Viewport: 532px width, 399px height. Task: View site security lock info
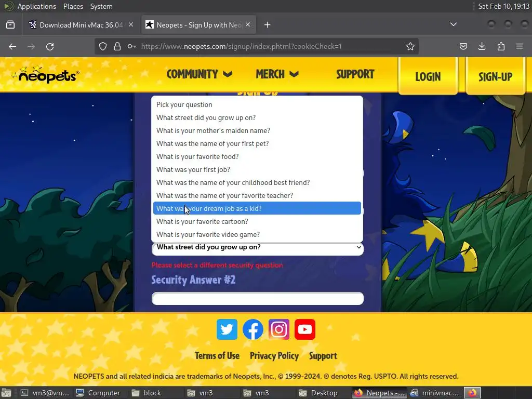[x=117, y=46]
